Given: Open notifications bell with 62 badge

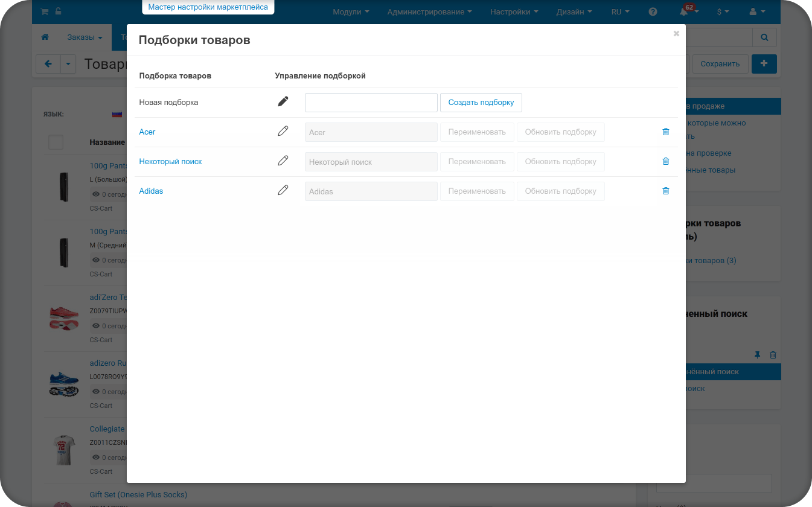Looking at the screenshot, I should [685, 11].
